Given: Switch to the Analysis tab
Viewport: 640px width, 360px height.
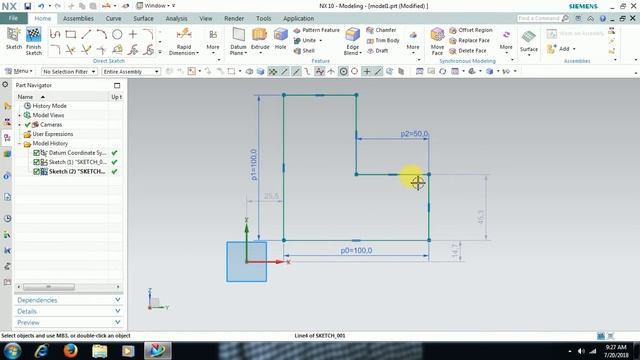Looking at the screenshot, I should [176, 18].
